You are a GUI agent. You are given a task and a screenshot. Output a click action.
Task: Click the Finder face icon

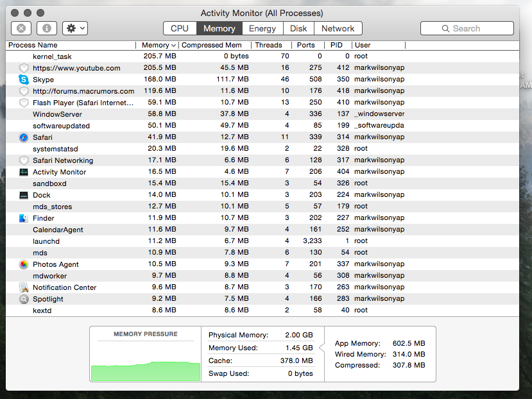pyautogui.click(x=23, y=218)
